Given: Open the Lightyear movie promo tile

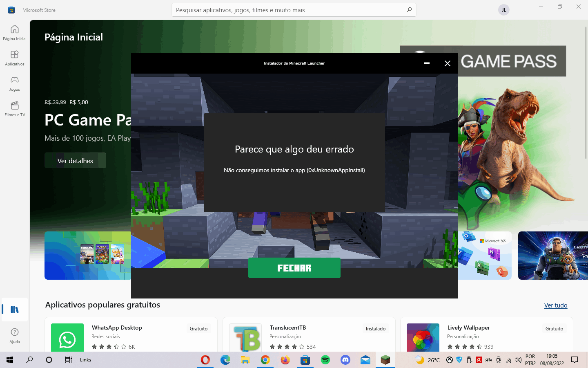Looking at the screenshot, I should (553, 256).
